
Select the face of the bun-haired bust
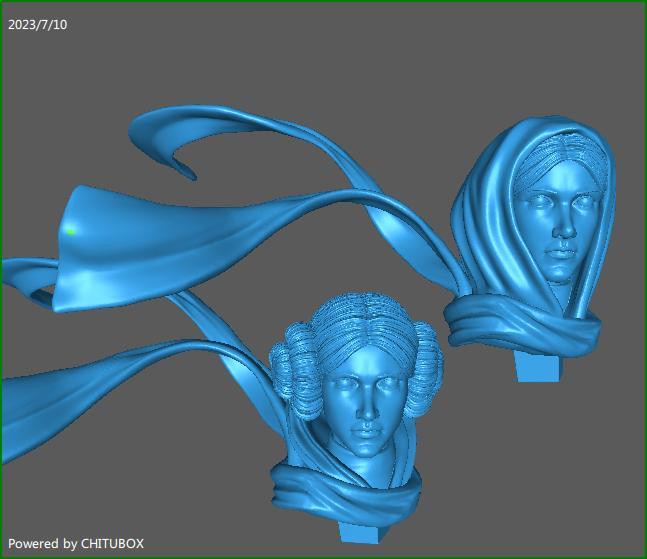[x=365, y=400]
